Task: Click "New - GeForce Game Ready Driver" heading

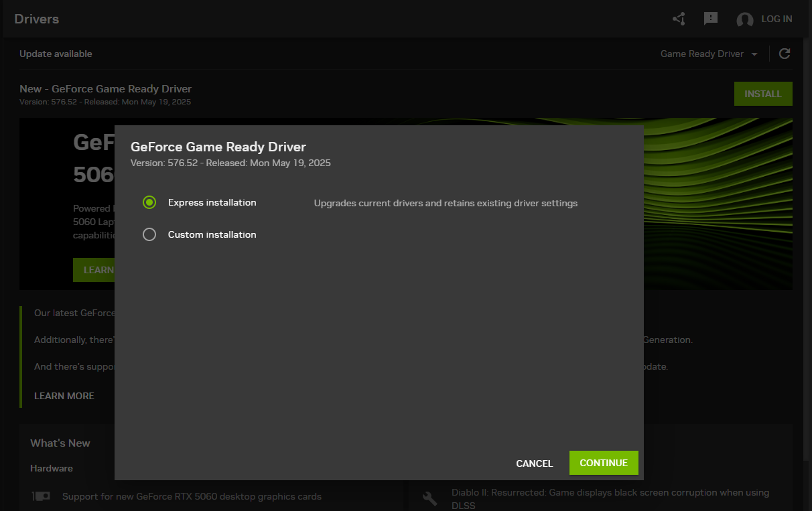Action: point(106,88)
